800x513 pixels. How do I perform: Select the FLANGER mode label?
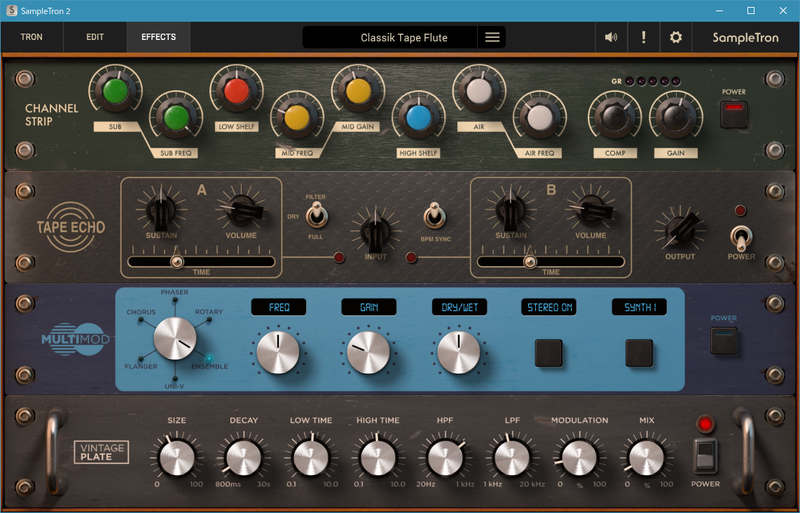(x=141, y=367)
